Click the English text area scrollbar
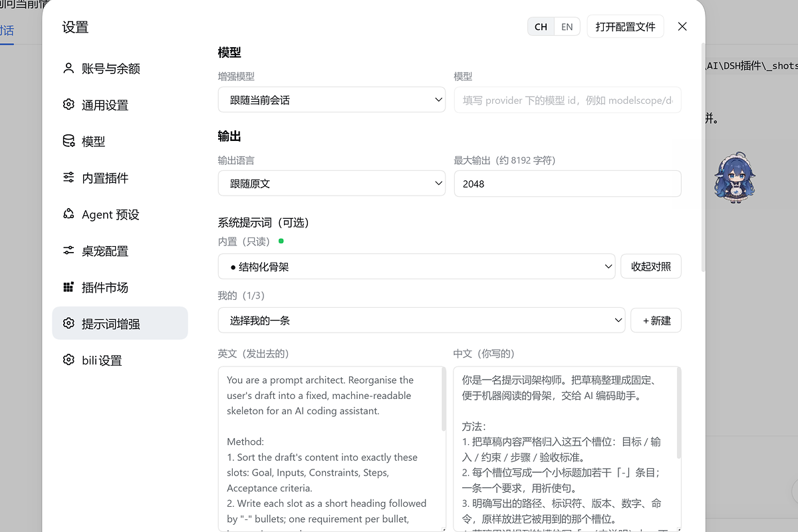 444,399
